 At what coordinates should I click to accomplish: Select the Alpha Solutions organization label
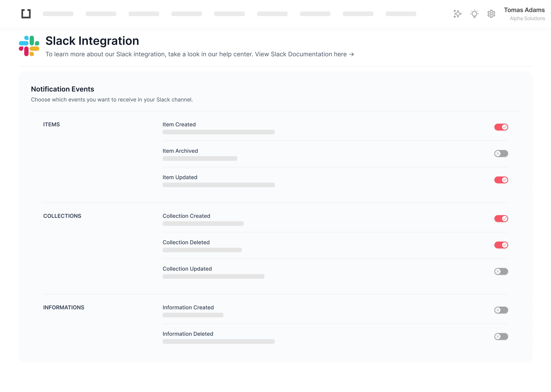pos(527,18)
